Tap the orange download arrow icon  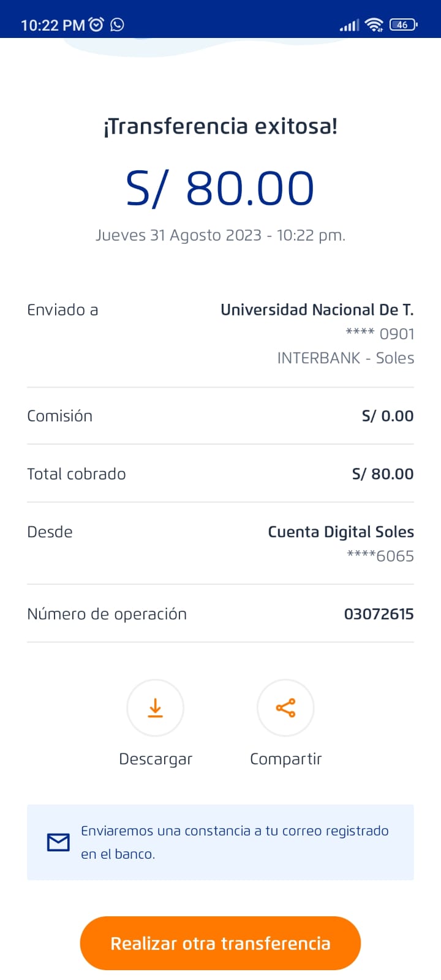click(x=156, y=707)
